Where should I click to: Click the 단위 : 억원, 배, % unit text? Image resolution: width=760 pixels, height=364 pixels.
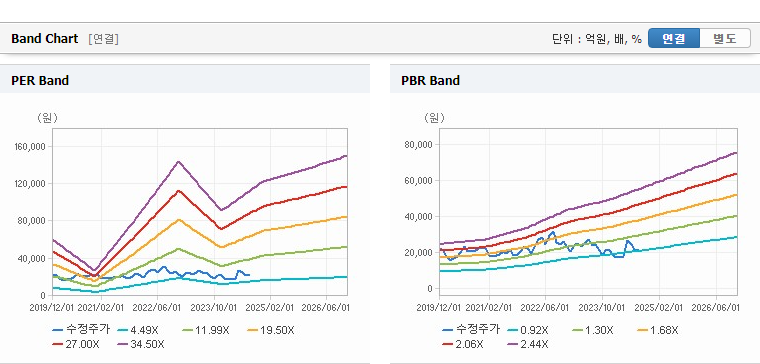click(597, 39)
